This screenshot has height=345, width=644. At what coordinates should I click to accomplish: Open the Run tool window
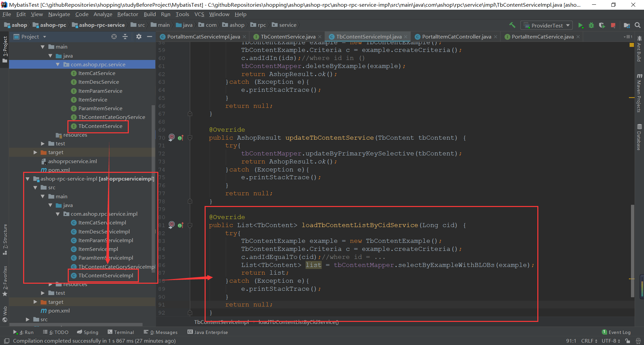(x=23, y=332)
